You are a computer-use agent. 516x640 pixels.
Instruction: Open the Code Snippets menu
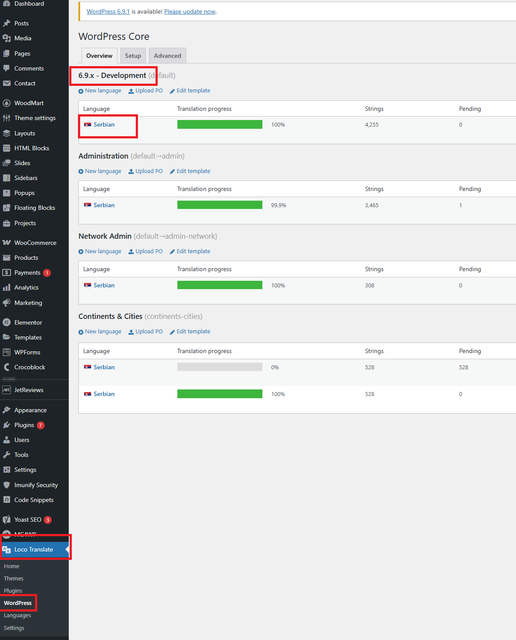point(34,500)
